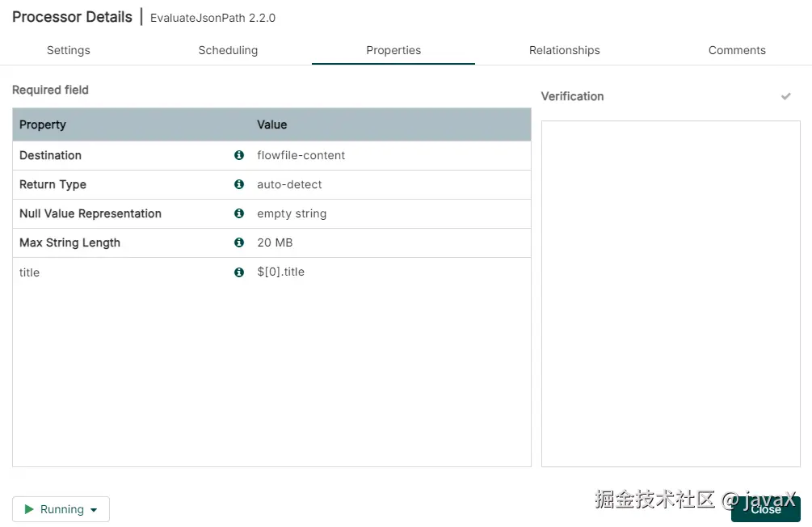The width and height of the screenshot is (812, 527).
Task: Go to the Relationships tab
Action: [565, 50]
